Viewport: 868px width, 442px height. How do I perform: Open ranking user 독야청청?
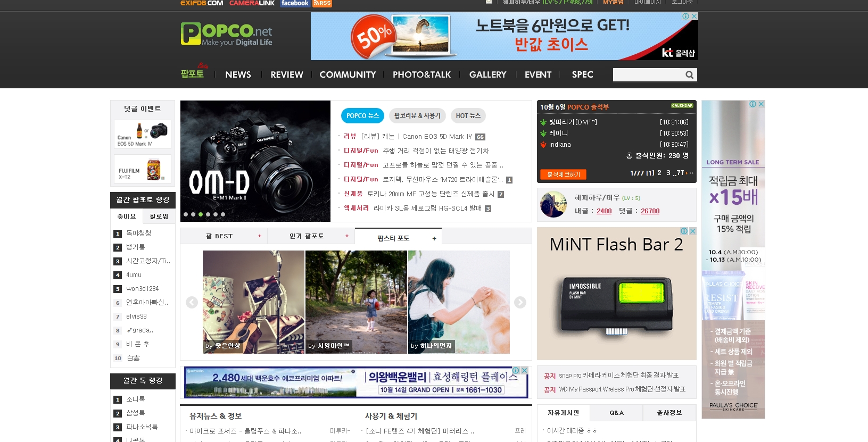click(x=139, y=233)
